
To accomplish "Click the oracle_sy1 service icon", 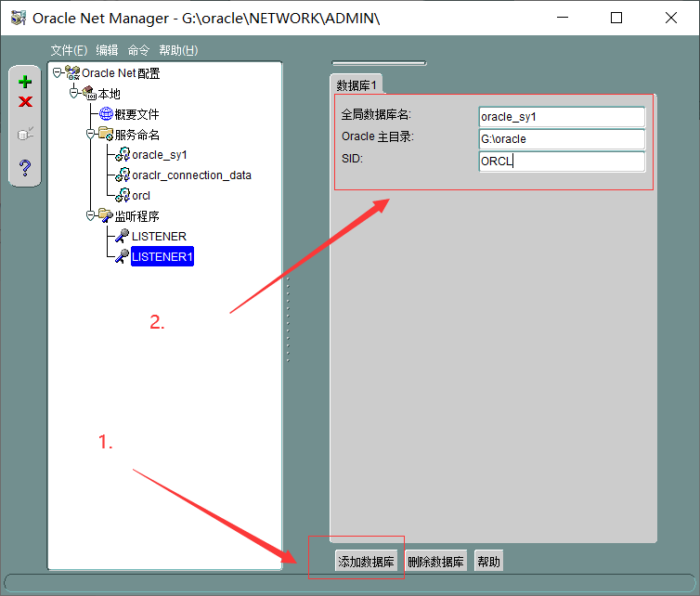I will tap(123, 154).
